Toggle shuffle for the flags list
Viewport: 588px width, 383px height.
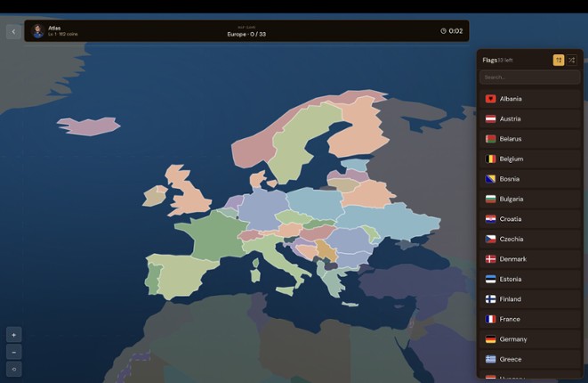click(x=572, y=60)
